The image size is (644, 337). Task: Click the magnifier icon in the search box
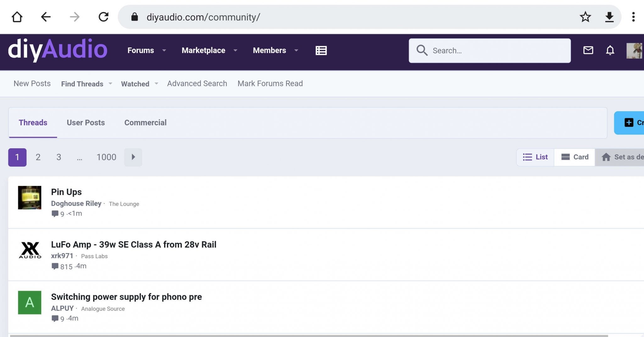[x=422, y=50]
